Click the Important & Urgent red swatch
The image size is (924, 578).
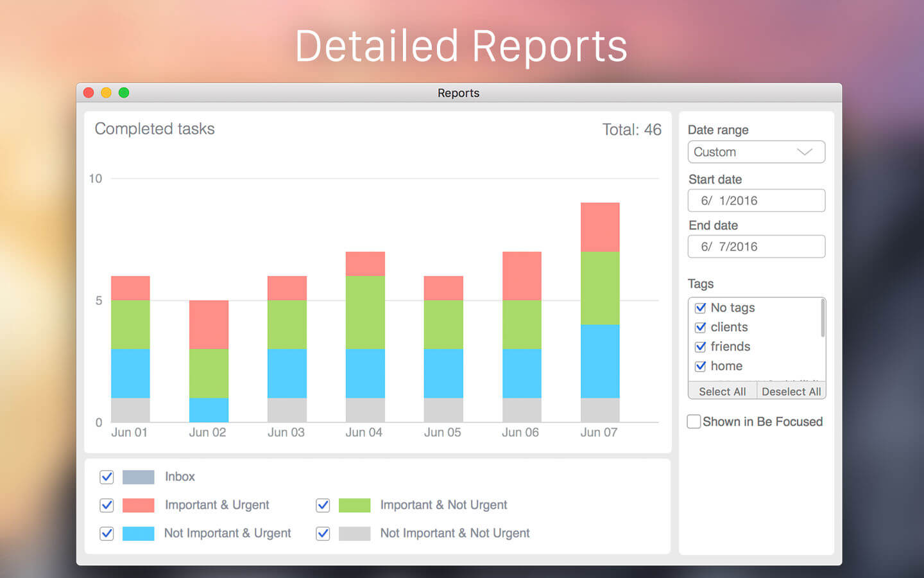(138, 505)
